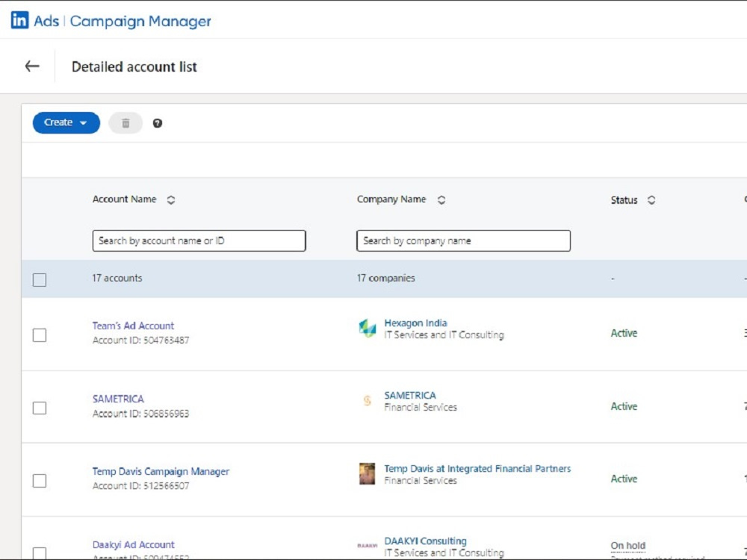Go back using the left arrow

coord(32,66)
